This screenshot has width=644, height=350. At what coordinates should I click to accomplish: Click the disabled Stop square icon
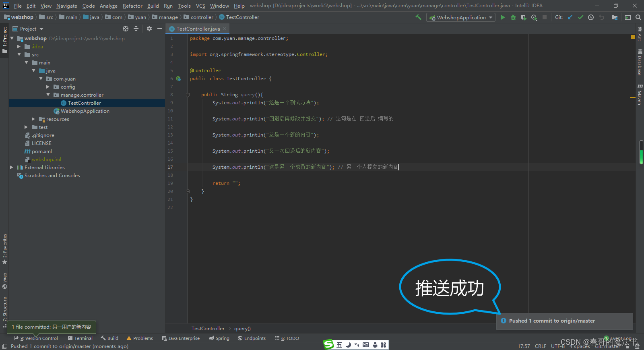[545, 17]
